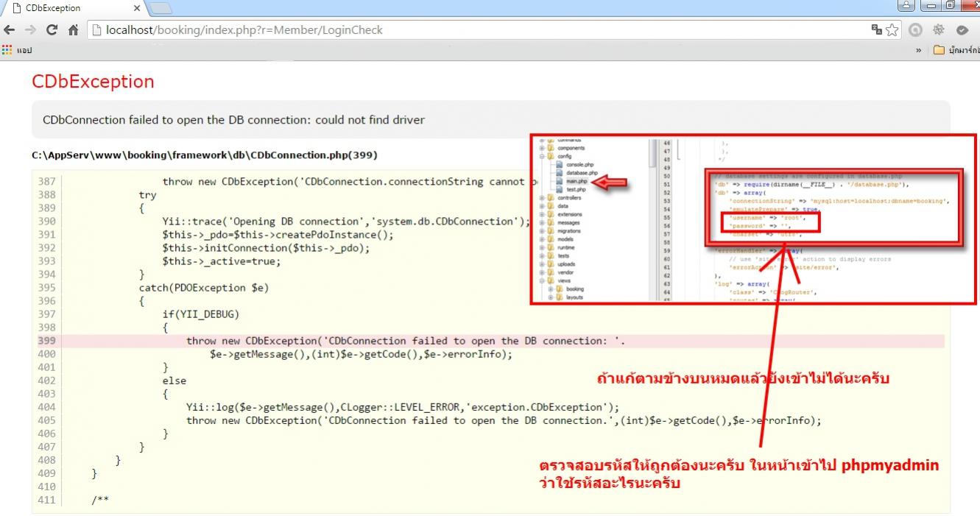Click line 393 '_active=true' code

coord(222,261)
